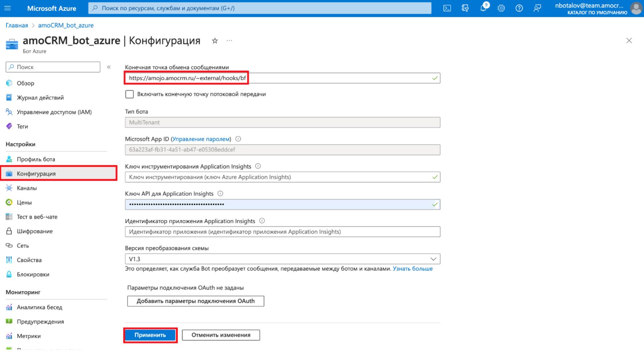The width and height of the screenshot is (644, 354).
Task: Open the Feedback icon in the top bar
Action: [537, 8]
